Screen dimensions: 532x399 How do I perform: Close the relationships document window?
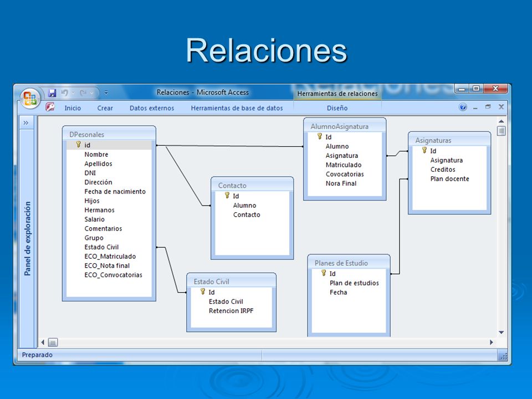point(501,107)
